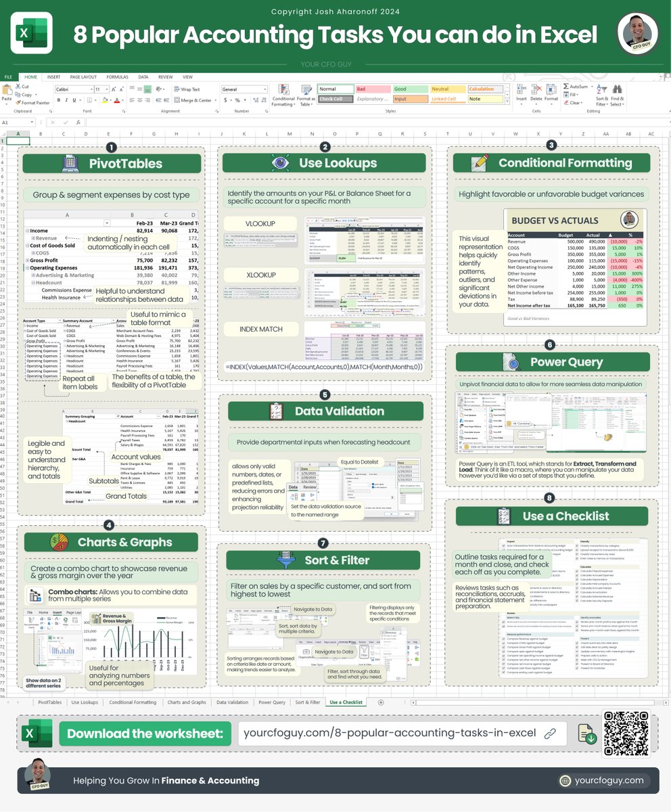The height and width of the screenshot is (812, 671).
Task: Open the FILE tab
Action: [x=8, y=77]
